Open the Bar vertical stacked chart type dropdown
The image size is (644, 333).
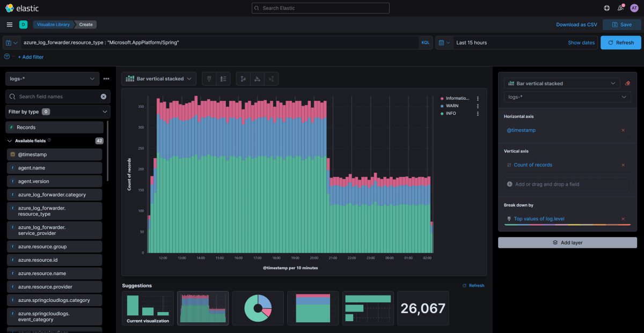(x=159, y=79)
